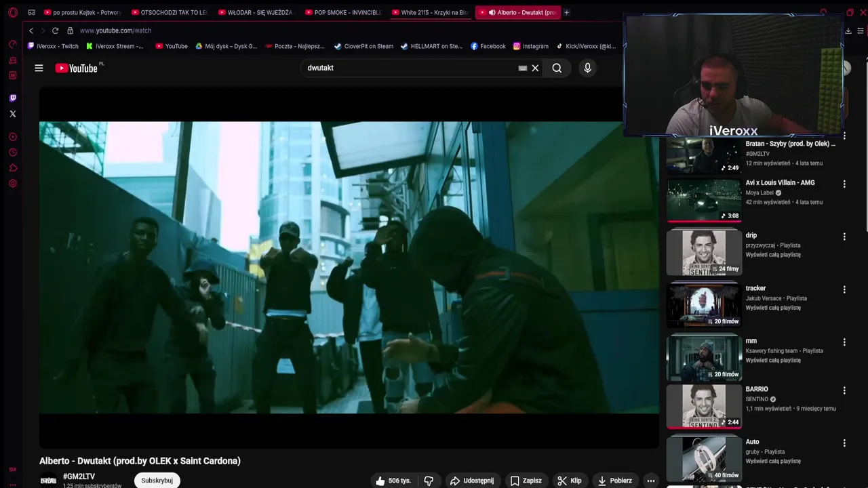Image resolution: width=868 pixels, height=488 pixels.
Task: Switch to 'OTSOCHODZI TAK TO LEC' tab
Action: pyautogui.click(x=170, y=12)
